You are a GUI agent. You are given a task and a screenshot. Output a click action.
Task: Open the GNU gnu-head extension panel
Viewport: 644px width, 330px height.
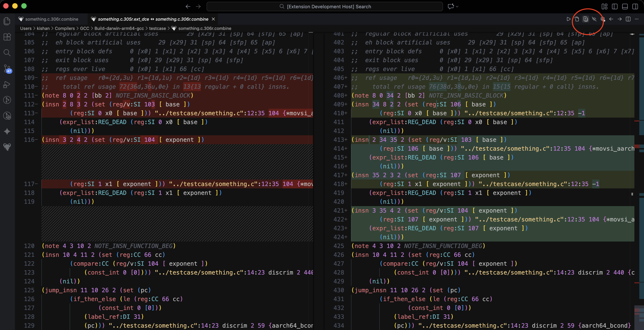(7, 147)
